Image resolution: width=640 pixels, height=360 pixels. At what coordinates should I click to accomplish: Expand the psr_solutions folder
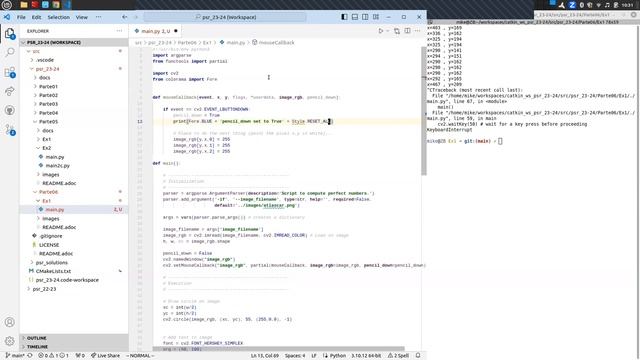click(51, 262)
